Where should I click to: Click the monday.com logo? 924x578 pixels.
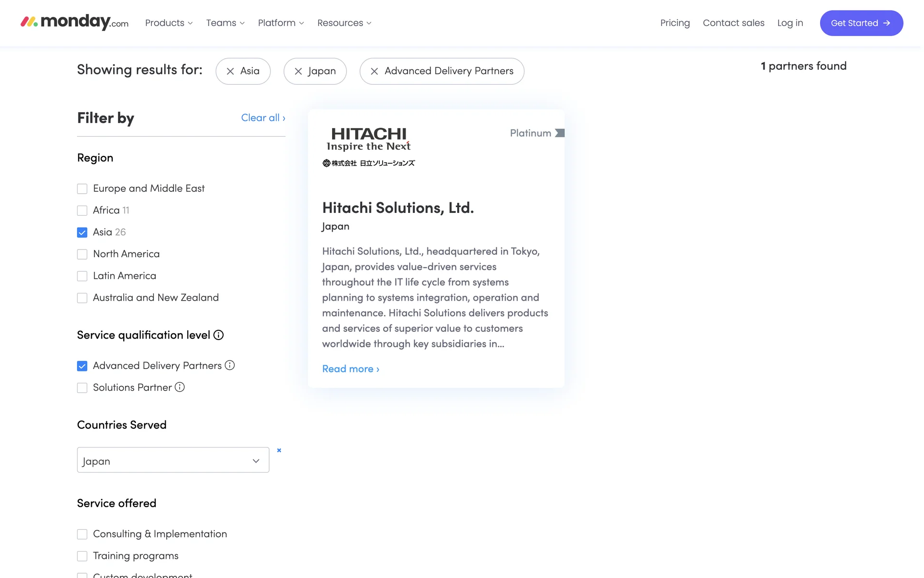point(75,22)
